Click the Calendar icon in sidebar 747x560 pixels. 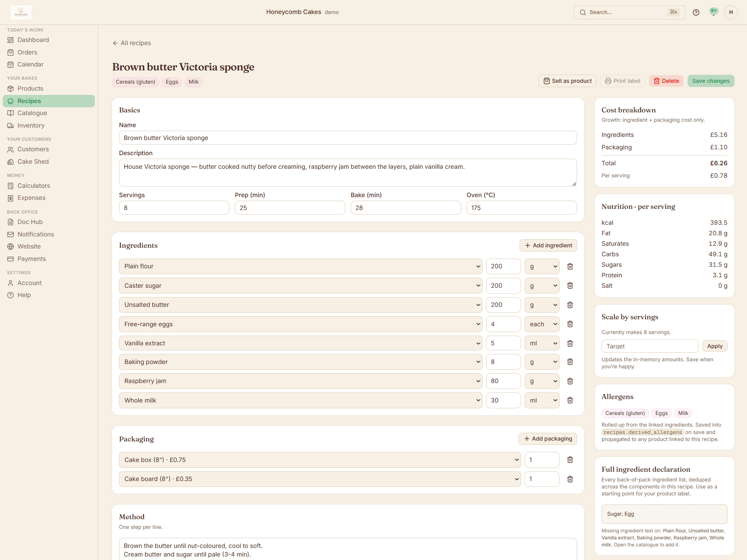tap(10, 65)
